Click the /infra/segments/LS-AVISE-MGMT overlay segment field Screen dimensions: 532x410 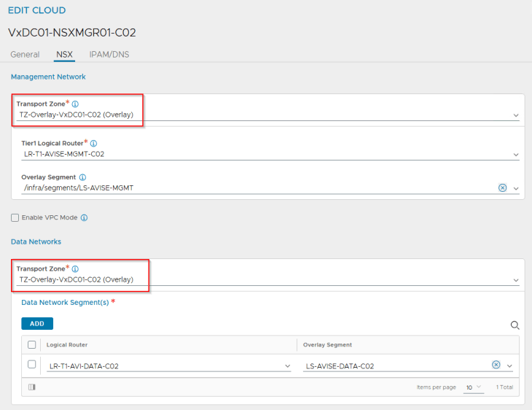255,188
